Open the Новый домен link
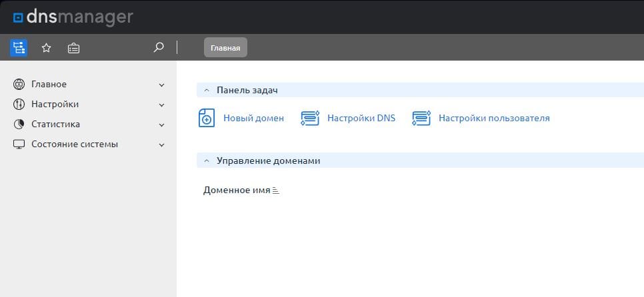 [253, 118]
